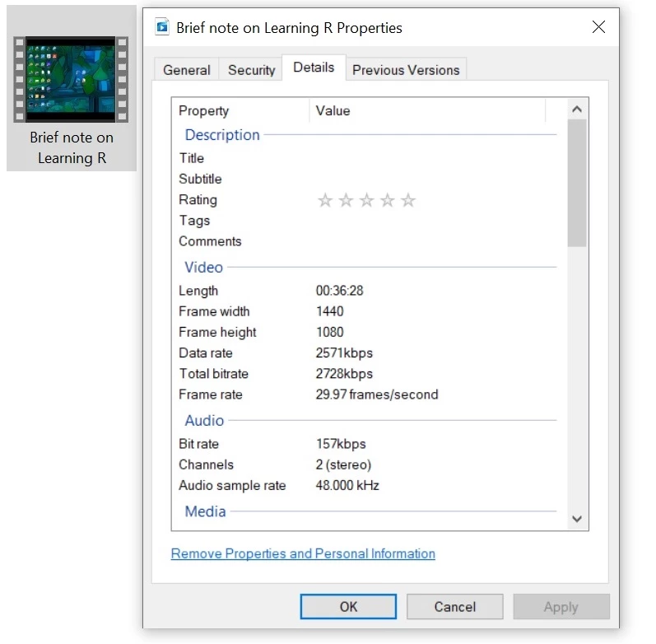Set rating to three stars
Image resolution: width=656 pixels, height=644 pixels.
click(367, 200)
